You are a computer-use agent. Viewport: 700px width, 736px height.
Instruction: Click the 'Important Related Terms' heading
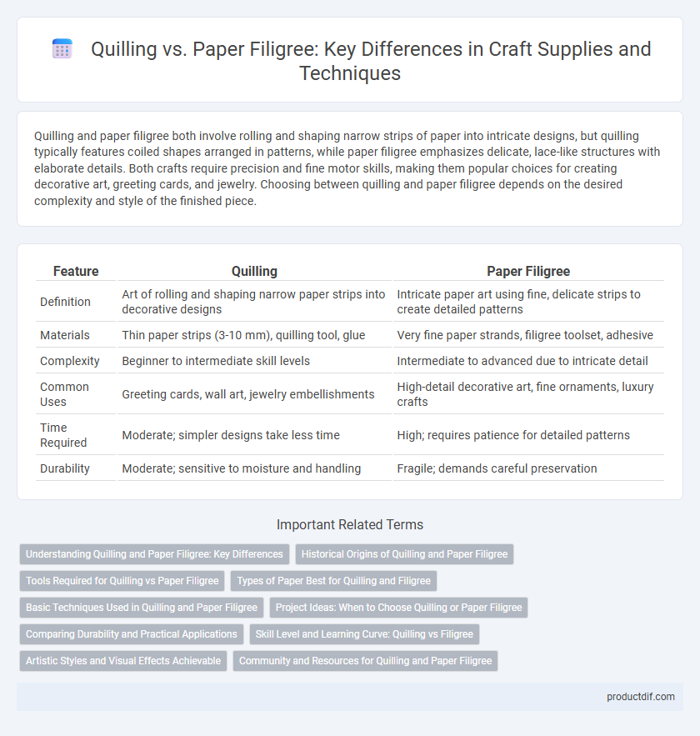click(x=350, y=524)
